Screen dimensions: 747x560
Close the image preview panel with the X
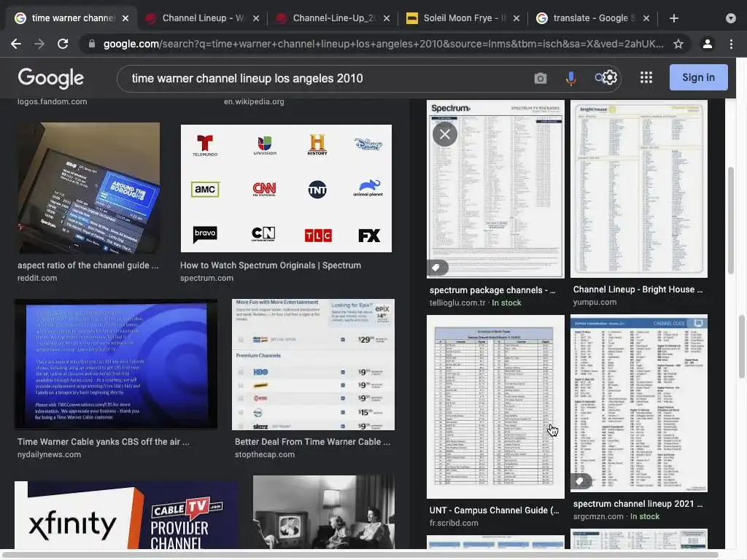pos(445,134)
